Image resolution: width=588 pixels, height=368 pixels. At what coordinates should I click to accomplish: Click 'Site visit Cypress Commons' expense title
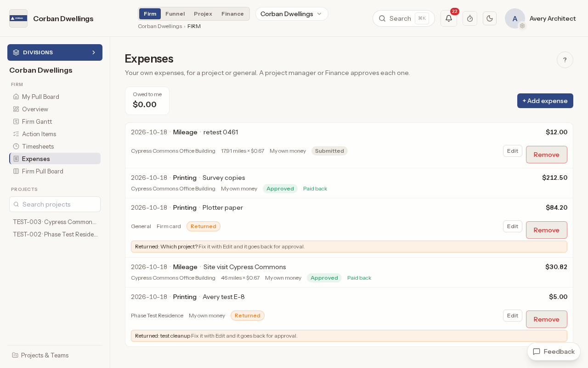pyautogui.click(x=244, y=267)
